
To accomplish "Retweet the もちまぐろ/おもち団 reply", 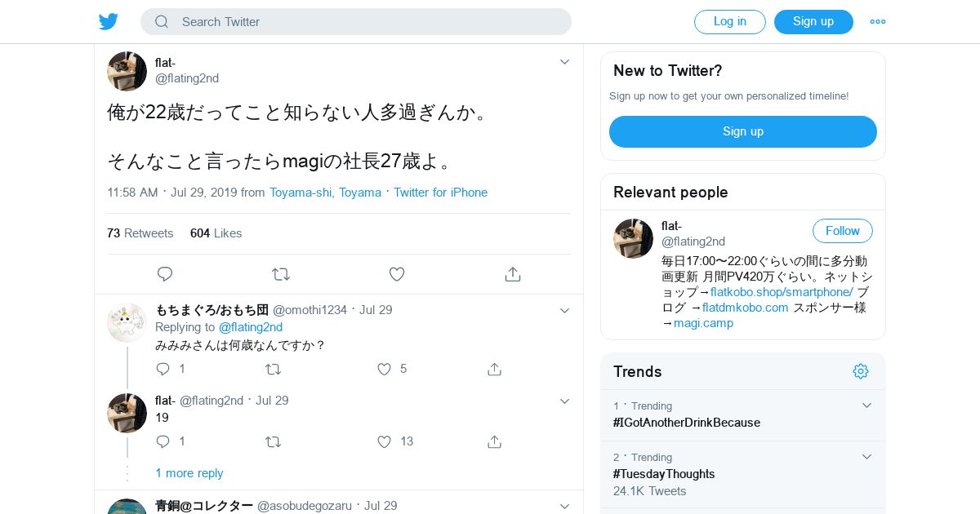I will pos(274,370).
